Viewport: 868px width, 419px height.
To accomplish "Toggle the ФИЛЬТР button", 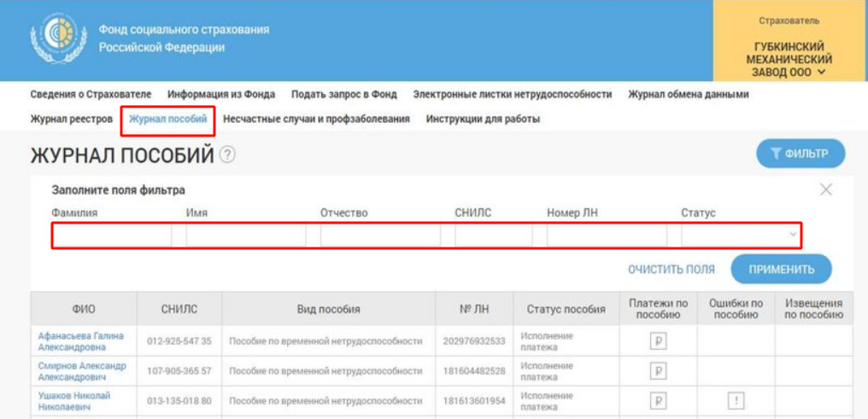I will point(801,154).
